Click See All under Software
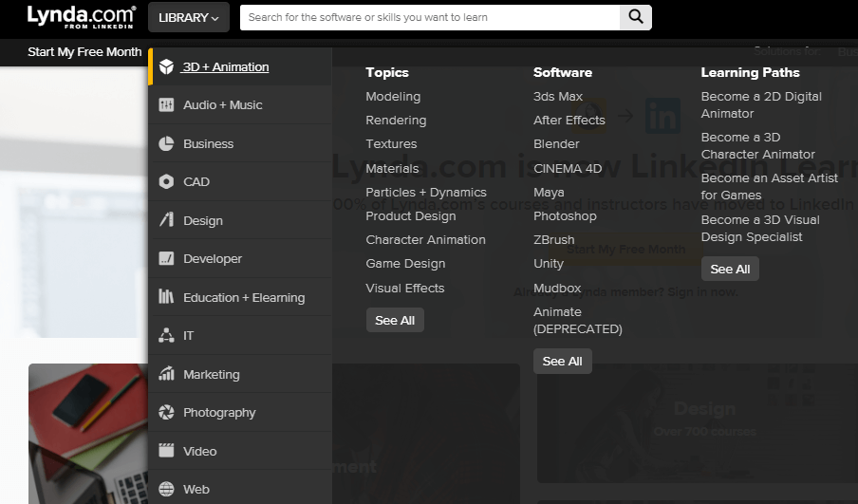The image size is (858, 504). [563, 362]
